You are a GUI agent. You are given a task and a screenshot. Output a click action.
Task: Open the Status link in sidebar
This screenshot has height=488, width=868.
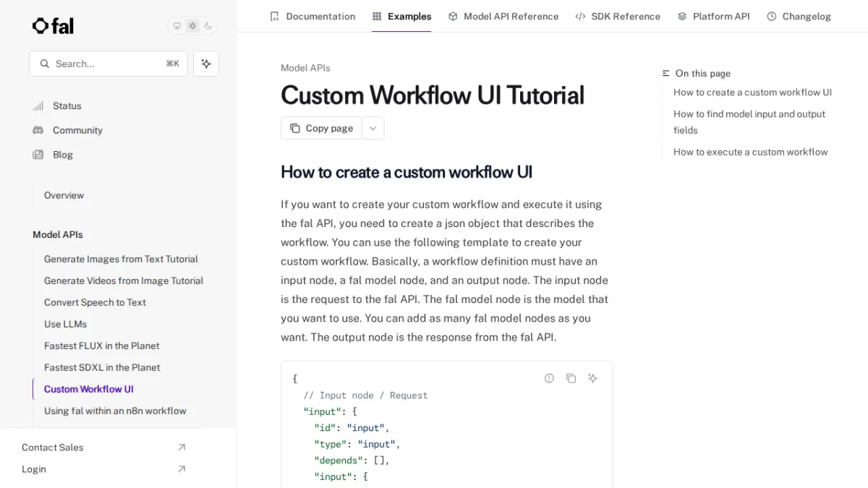67,106
